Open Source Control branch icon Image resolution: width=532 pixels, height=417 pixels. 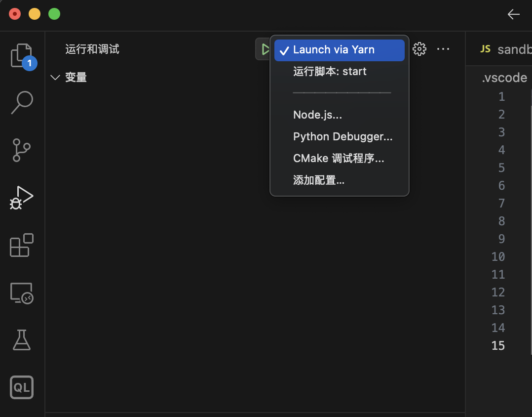(x=22, y=150)
